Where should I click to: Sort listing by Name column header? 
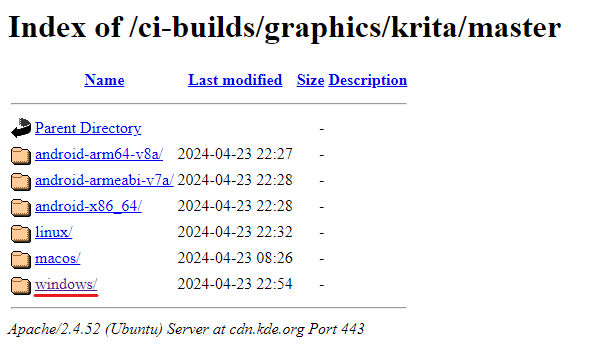(104, 80)
